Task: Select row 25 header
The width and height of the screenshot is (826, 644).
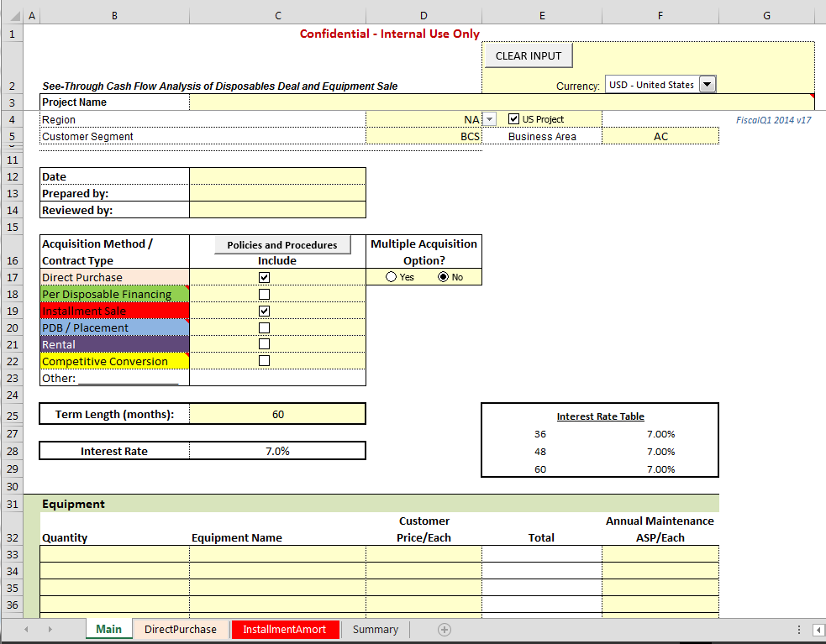Action: click(12, 415)
